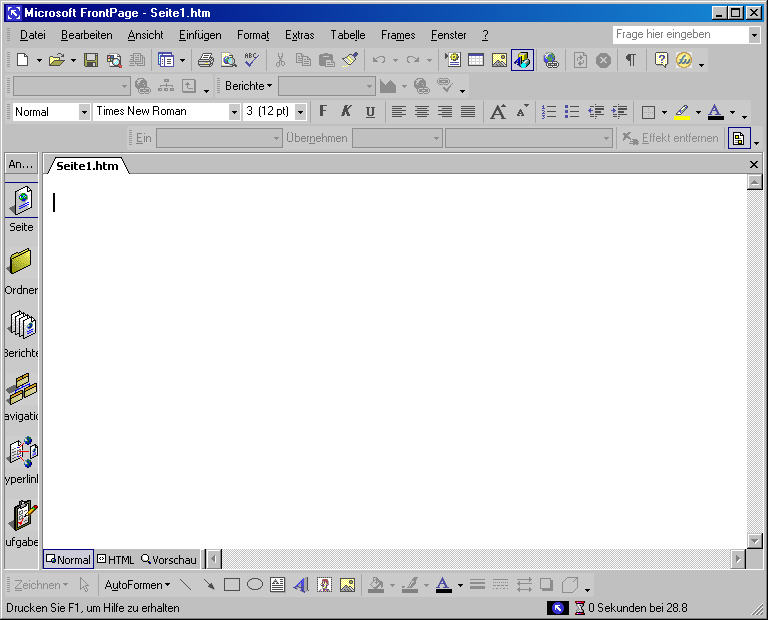
Task: Click the Insert Hyperlink globe icon
Action: (x=551, y=60)
